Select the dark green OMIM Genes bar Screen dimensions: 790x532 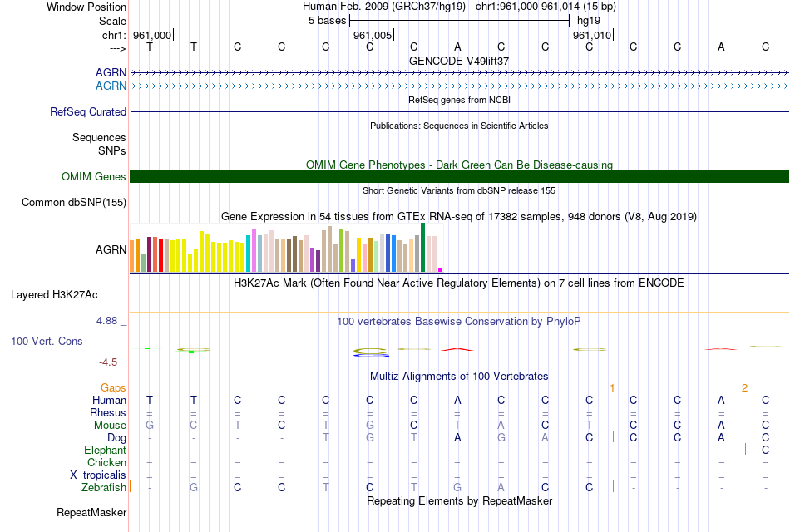[x=459, y=176]
